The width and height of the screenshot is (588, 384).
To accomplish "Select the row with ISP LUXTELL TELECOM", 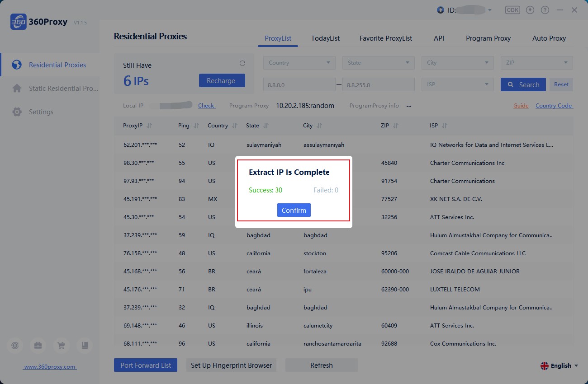I will (x=344, y=290).
